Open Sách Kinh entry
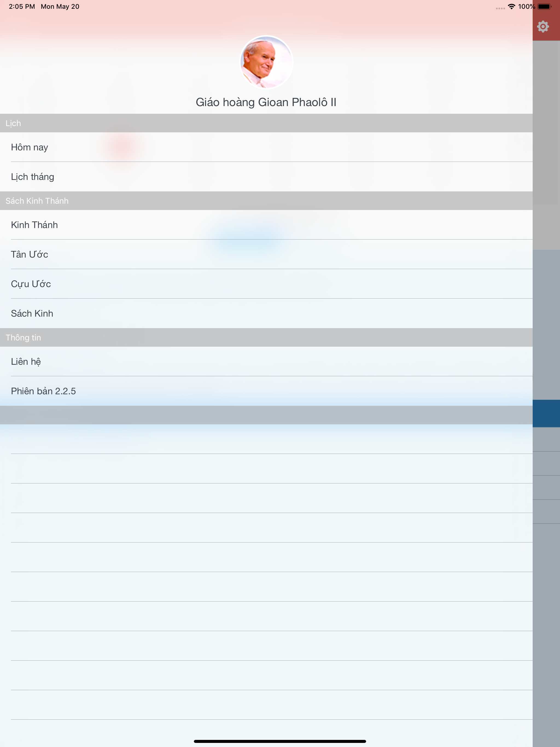Viewport: 560px width, 747px height. point(266,313)
